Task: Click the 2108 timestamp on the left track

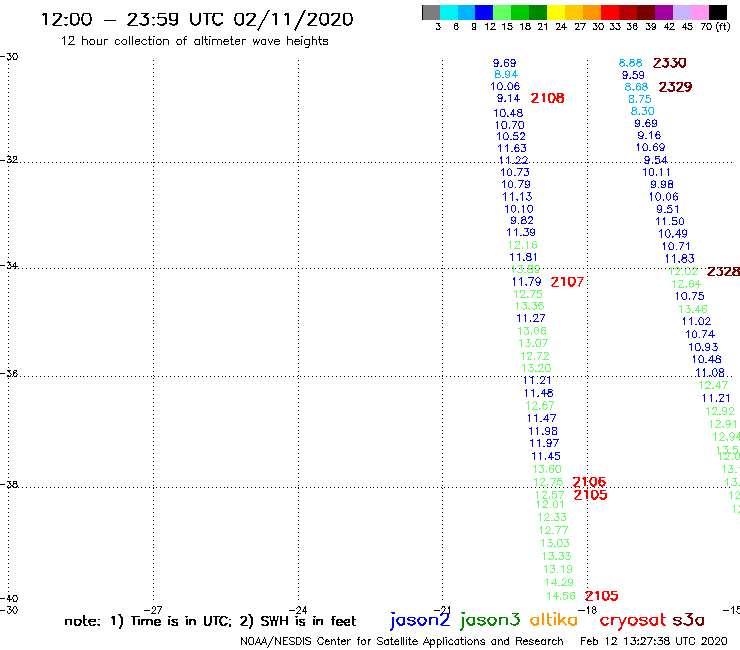Action: pyautogui.click(x=547, y=98)
